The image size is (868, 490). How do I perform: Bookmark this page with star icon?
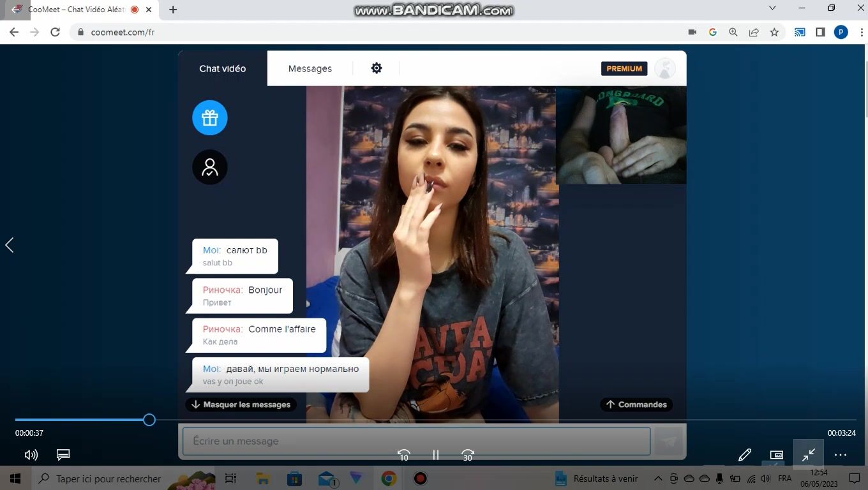tap(774, 32)
